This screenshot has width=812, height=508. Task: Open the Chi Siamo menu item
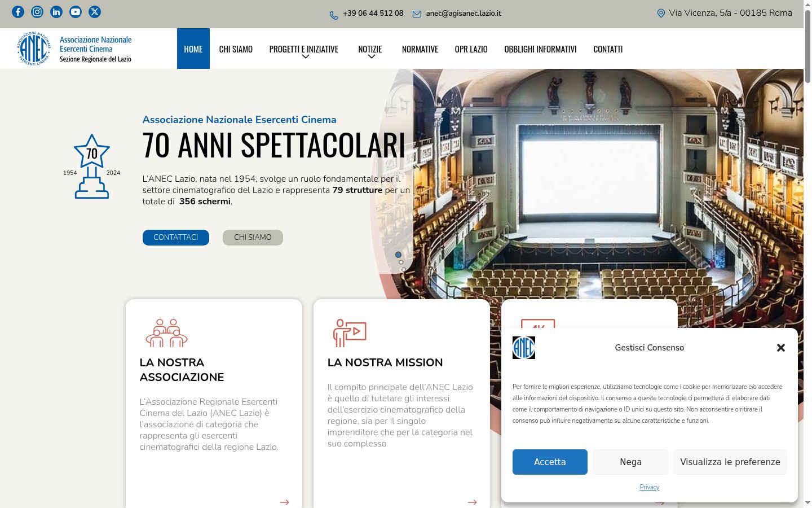click(x=236, y=49)
